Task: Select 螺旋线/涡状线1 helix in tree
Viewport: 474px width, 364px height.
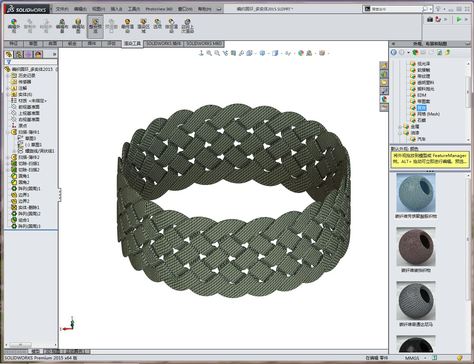Action: tap(37, 151)
